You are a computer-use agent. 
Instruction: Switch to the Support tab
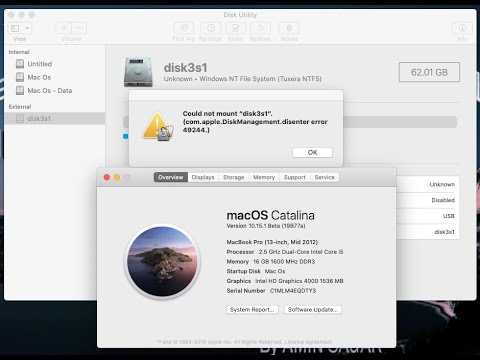click(295, 177)
